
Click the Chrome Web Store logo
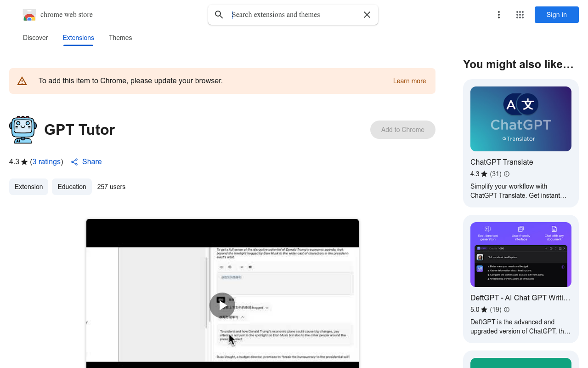[x=29, y=15]
